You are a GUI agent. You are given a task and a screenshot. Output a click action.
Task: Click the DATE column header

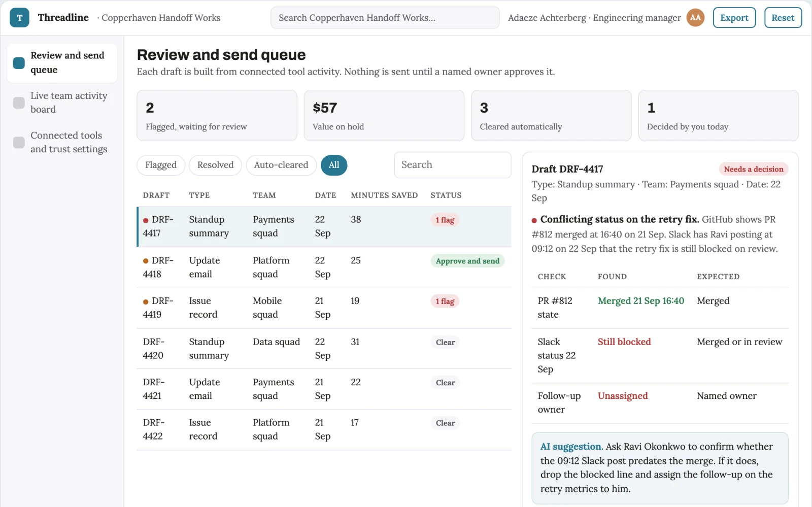[x=325, y=195]
